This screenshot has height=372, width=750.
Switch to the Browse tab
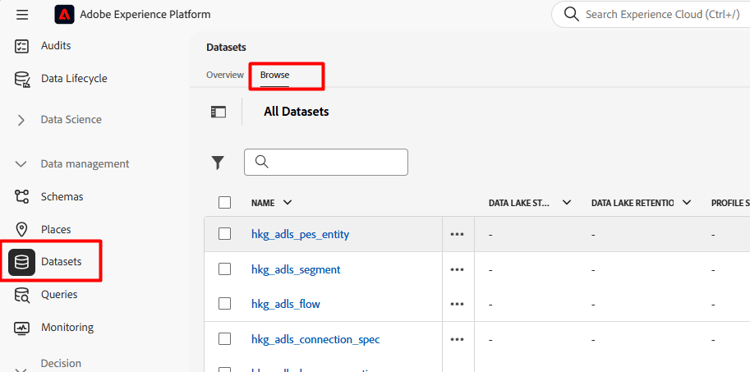tap(275, 75)
